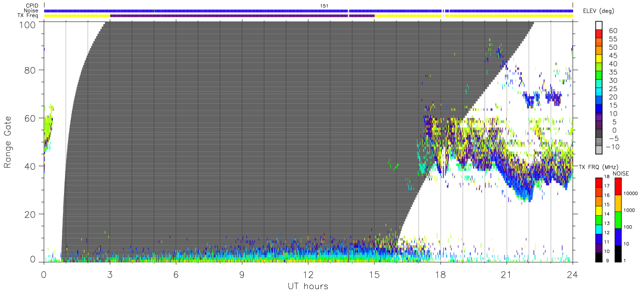Click x-axis tick label '9'
Screen dimensions: 644x297
coord(242,274)
